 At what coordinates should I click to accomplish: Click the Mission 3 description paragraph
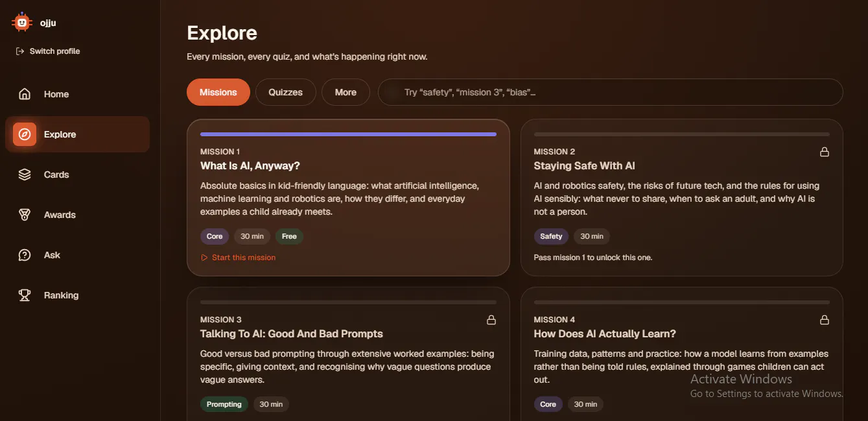pyautogui.click(x=347, y=367)
